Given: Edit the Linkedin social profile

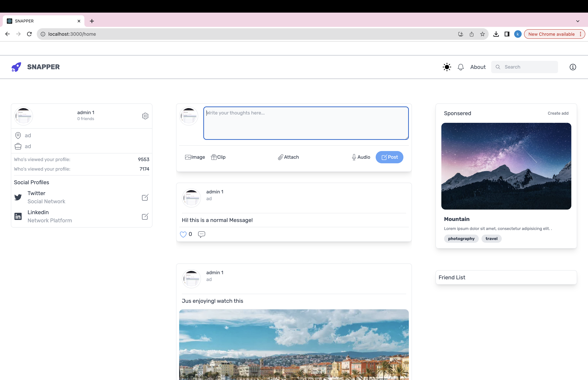Looking at the screenshot, I should coord(145,216).
